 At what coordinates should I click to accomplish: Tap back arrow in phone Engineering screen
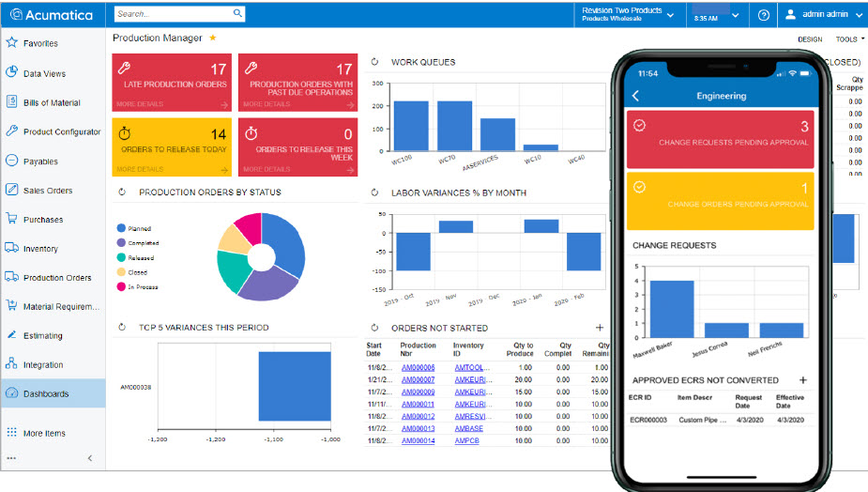tap(635, 96)
